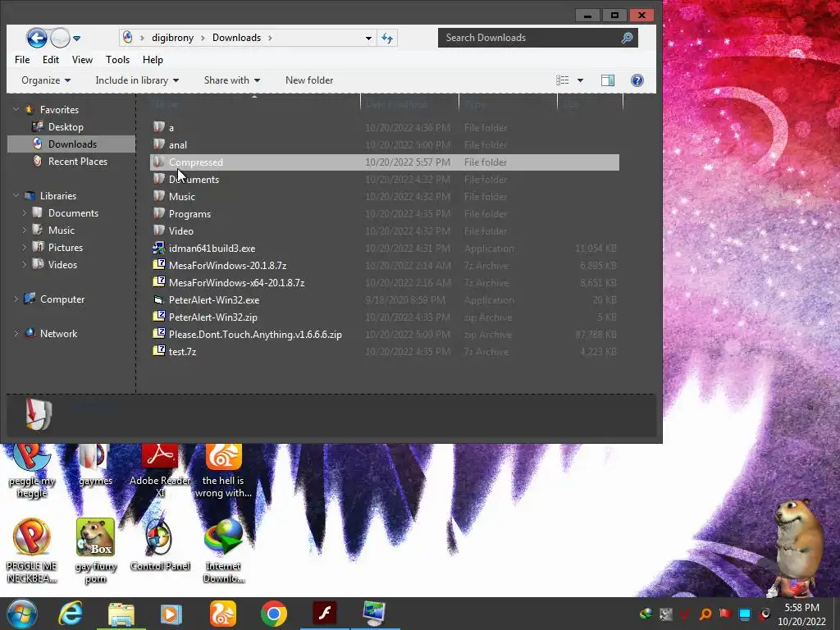Select the Compressed folder row
Viewport: 840px width, 630px height.
click(x=384, y=162)
